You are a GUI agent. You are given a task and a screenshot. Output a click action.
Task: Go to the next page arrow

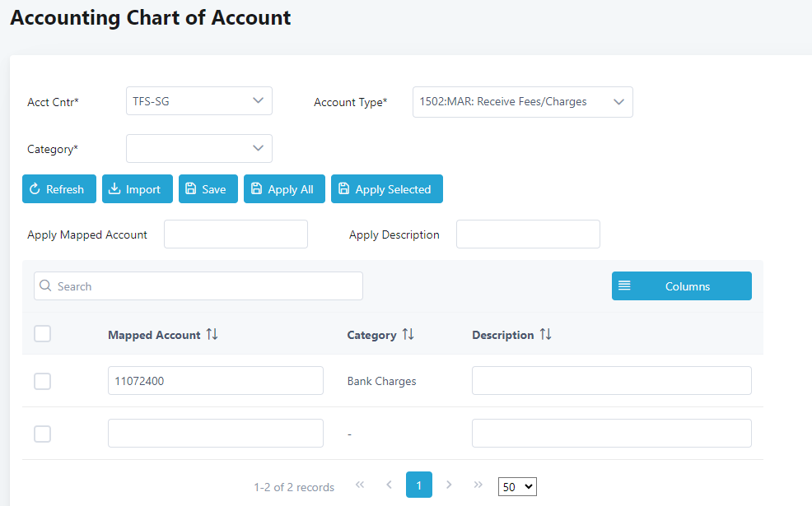(449, 485)
